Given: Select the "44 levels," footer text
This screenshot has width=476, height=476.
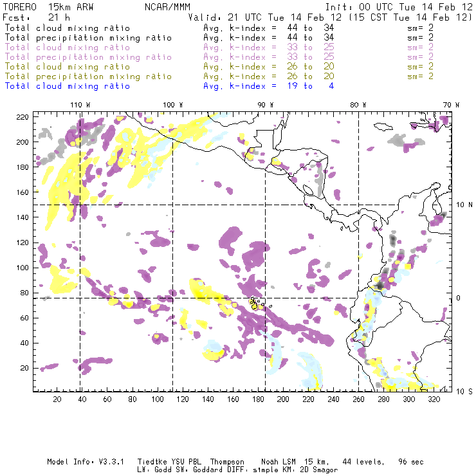Looking at the screenshot, I should pyautogui.click(x=363, y=462).
